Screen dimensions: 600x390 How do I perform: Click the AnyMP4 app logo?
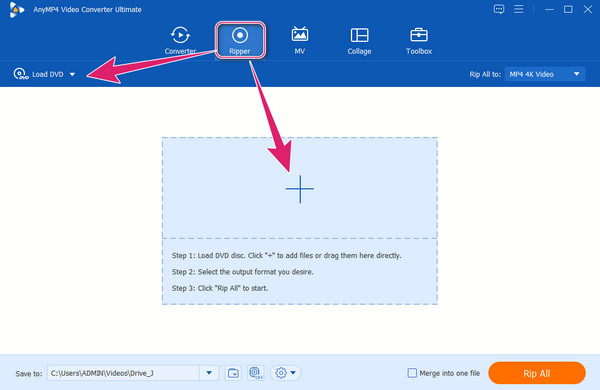pos(16,10)
